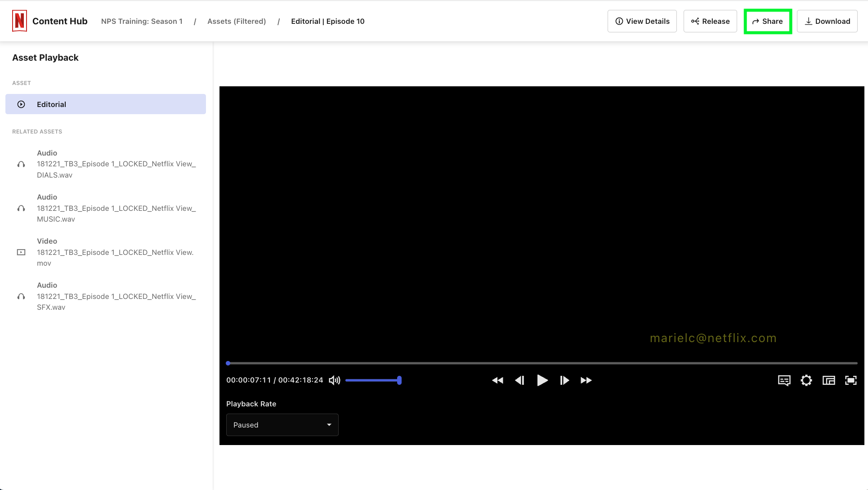Open the Playback Rate dropdown showing Paused
The width and height of the screenshot is (868, 490).
coord(282,424)
